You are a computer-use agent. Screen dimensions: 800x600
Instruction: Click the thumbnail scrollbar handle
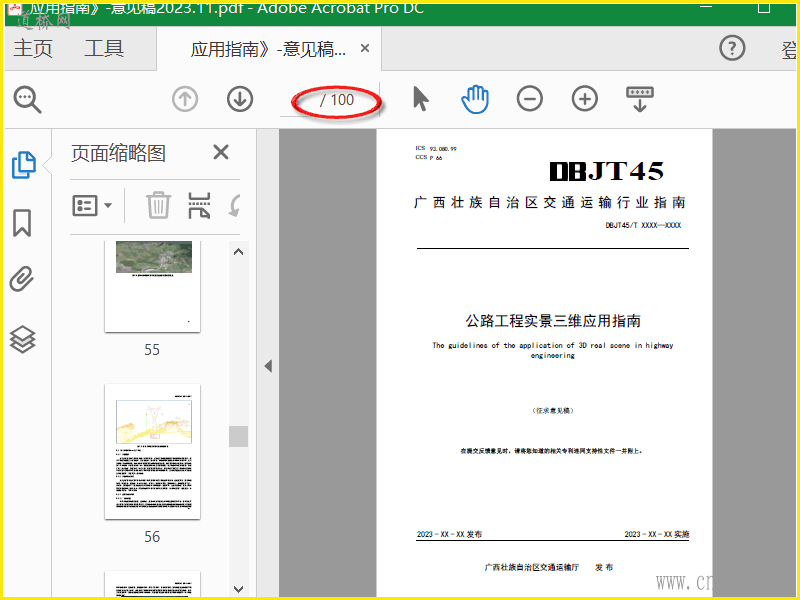click(238, 436)
